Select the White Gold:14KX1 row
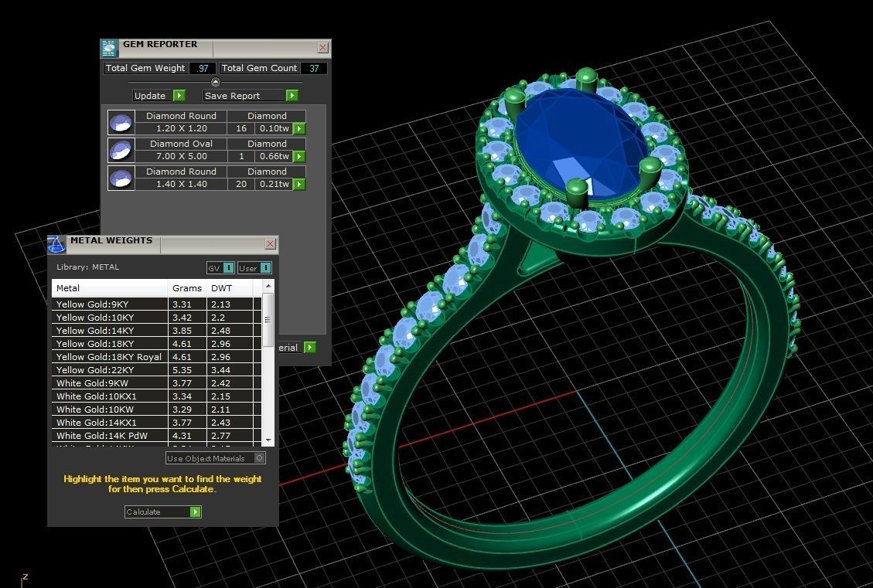The width and height of the screenshot is (873, 588). [x=156, y=423]
